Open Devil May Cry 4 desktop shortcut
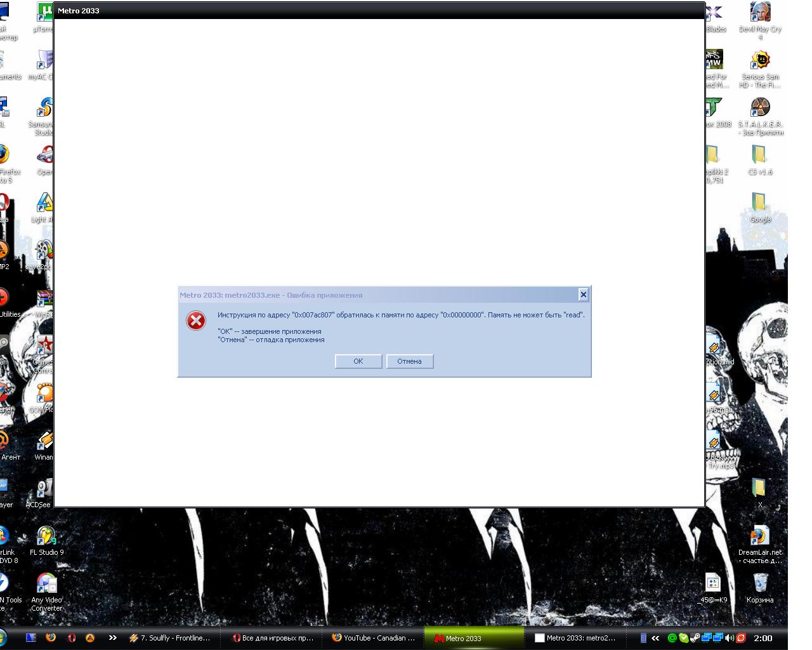The width and height of the screenshot is (812, 650). pos(760,21)
